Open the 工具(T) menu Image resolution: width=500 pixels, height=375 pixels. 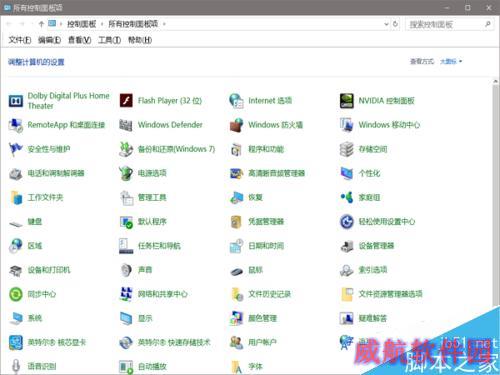(110, 40)
